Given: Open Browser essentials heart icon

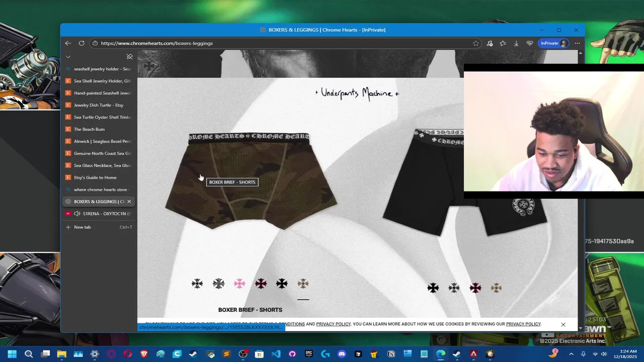Looking at the screenshot, I should [529, 43].
